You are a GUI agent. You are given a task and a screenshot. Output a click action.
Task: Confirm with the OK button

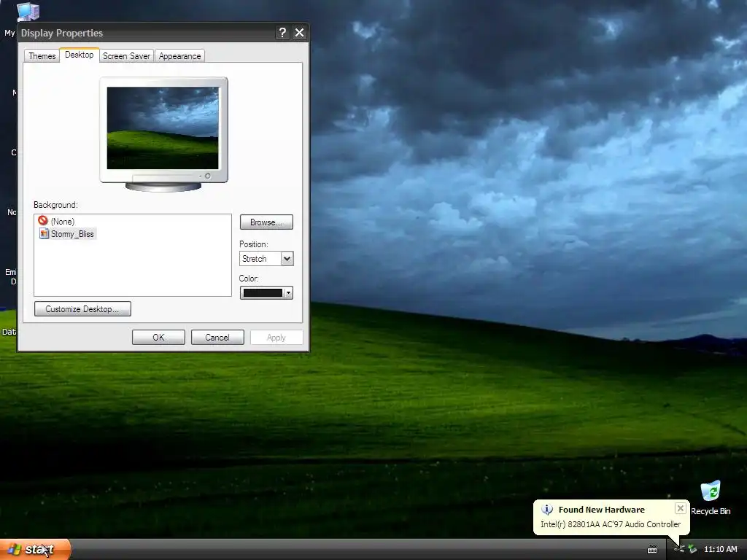tap(158, 338)
